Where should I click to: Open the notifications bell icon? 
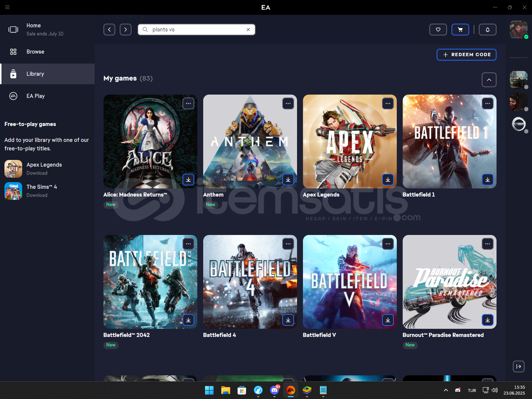coord(488,30)
